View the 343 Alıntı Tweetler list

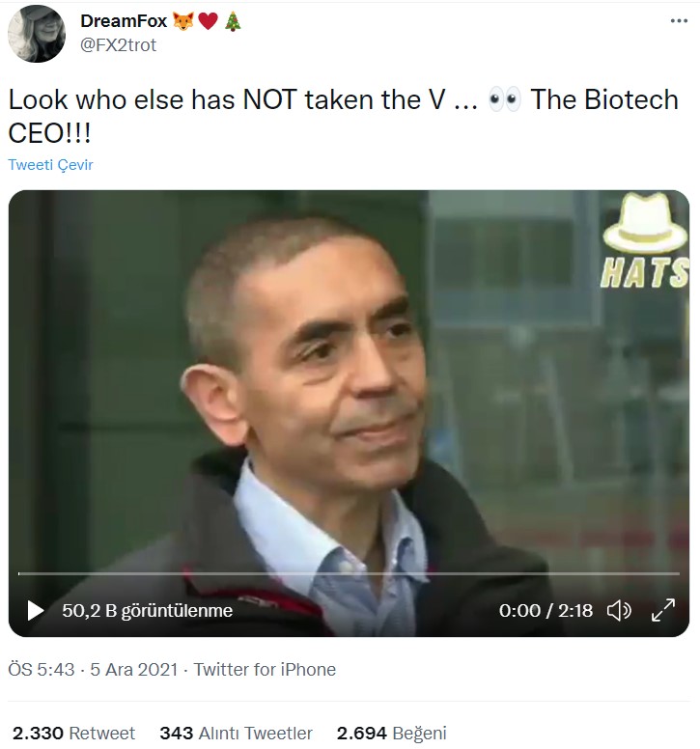(236, 733)
